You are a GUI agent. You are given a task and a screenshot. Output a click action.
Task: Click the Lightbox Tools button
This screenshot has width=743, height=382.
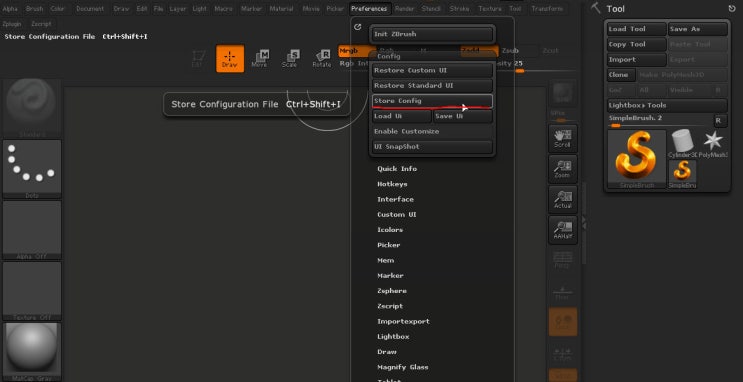[x=667, y=105]
